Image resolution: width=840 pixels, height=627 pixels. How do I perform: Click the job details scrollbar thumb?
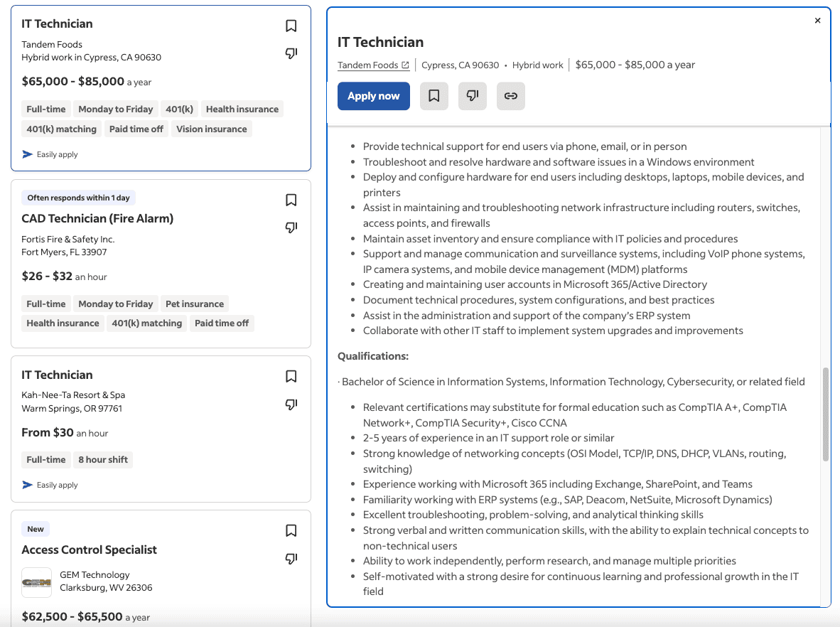826,414
